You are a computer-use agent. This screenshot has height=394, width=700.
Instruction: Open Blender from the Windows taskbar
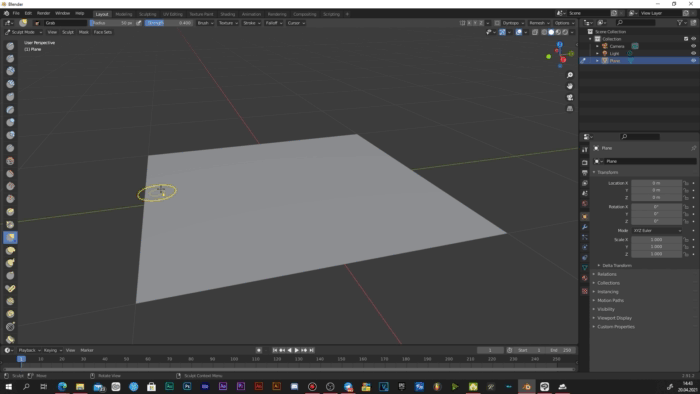[x=526, y=386]
